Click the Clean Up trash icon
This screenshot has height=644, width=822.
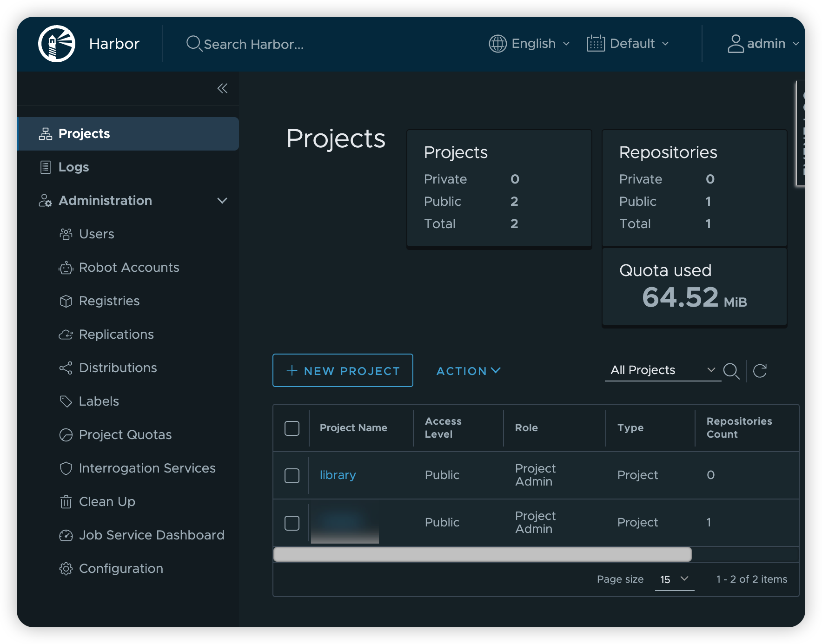click(66, 502)
